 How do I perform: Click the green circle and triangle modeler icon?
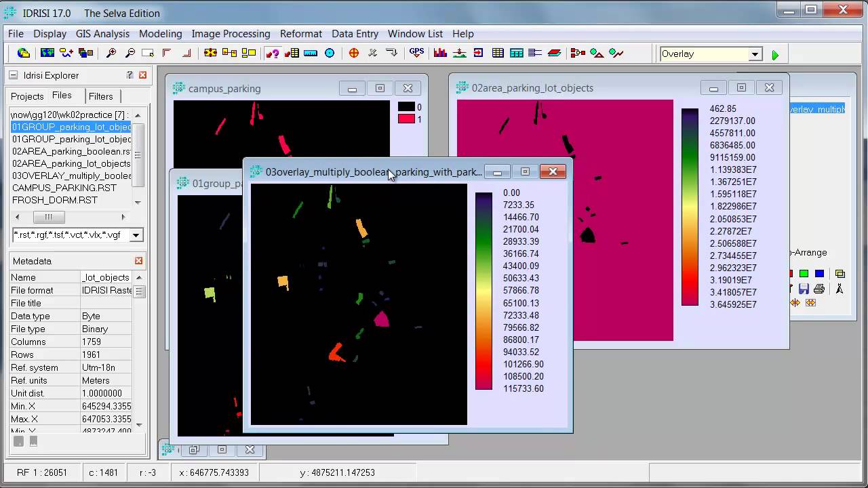pos(597,53)
